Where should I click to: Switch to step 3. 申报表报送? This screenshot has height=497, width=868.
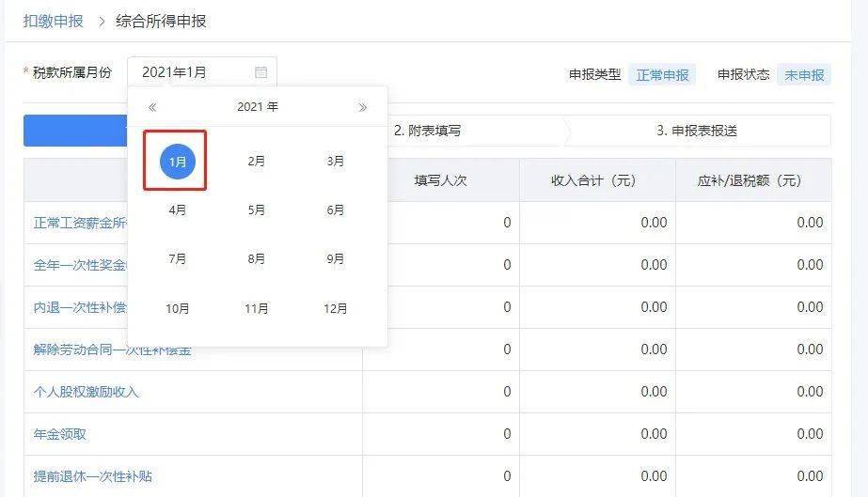tap(697, 131)
